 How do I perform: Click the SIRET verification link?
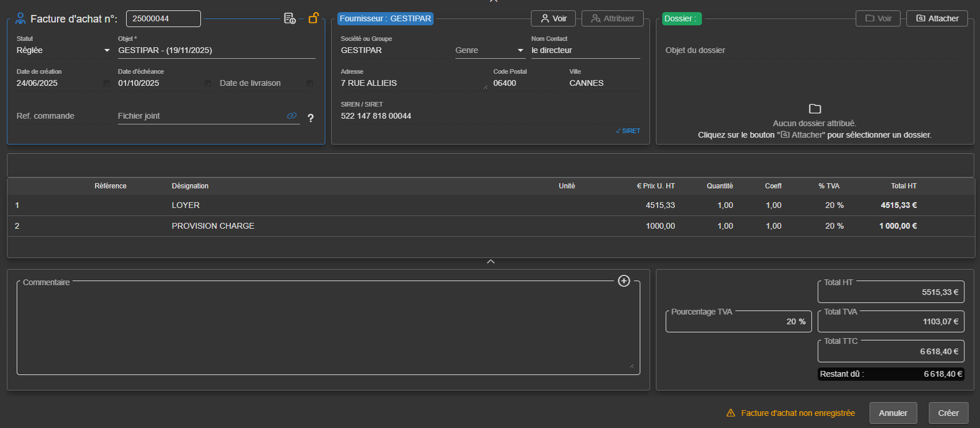point(628,131)
